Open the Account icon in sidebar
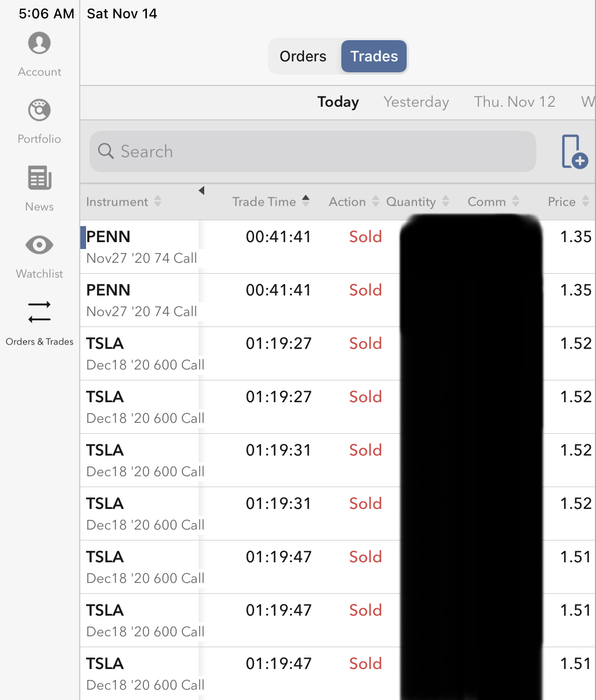The height and width of the screenshot is (700, 596). coord(40,44)
